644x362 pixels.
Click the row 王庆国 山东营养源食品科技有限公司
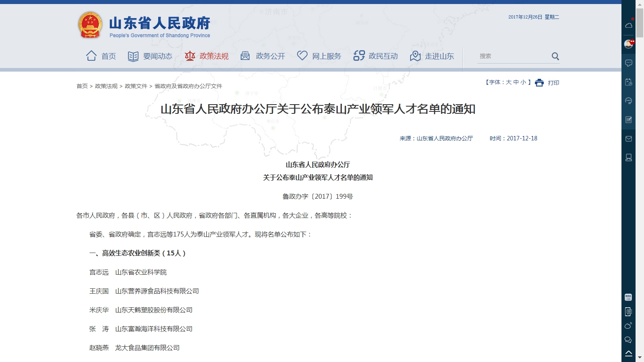pyautogui.click(x=144, y=291)
